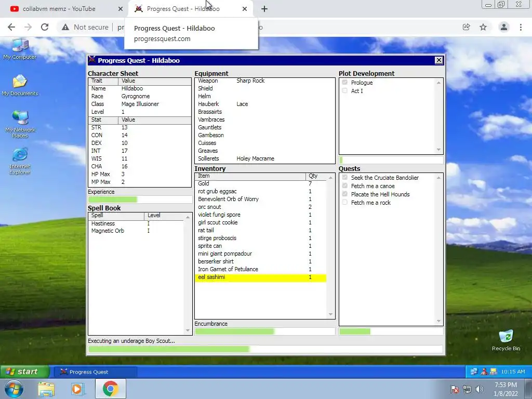532x399 pixels.
Task: Open Internet Explorer desktop icon
Action: 20,161
